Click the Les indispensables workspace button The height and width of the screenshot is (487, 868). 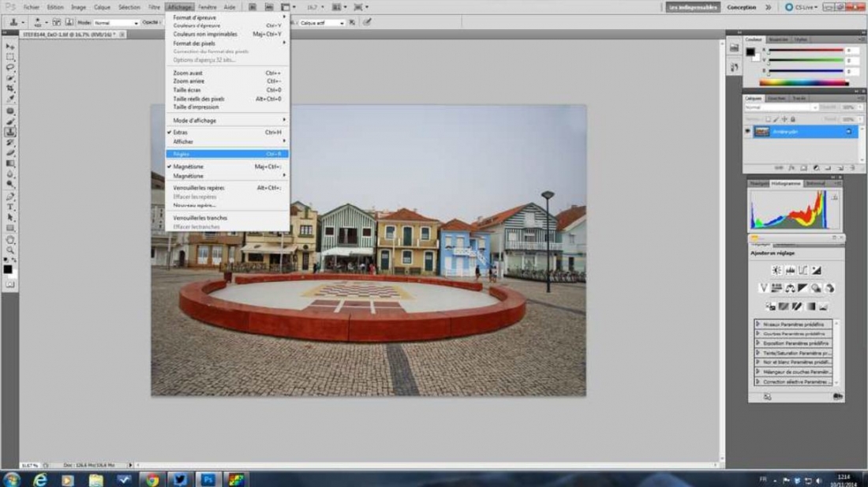pos(693,7)
